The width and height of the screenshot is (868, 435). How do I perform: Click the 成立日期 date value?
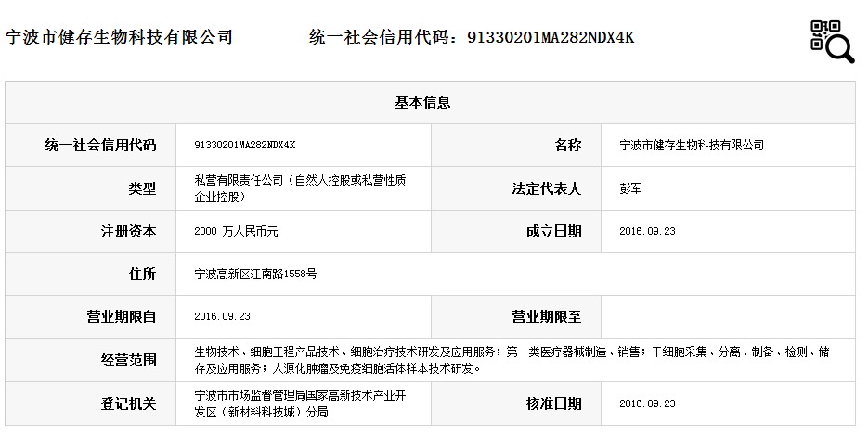[647, 232]
